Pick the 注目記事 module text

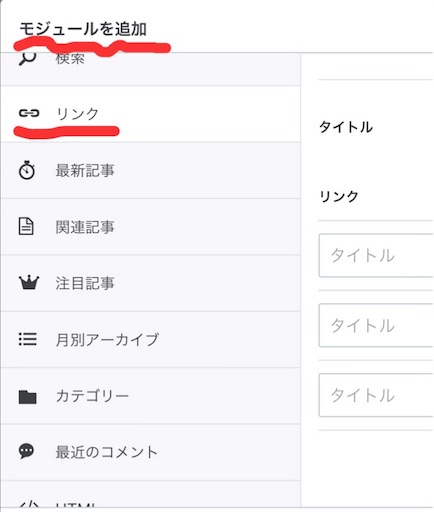[85, 283]
